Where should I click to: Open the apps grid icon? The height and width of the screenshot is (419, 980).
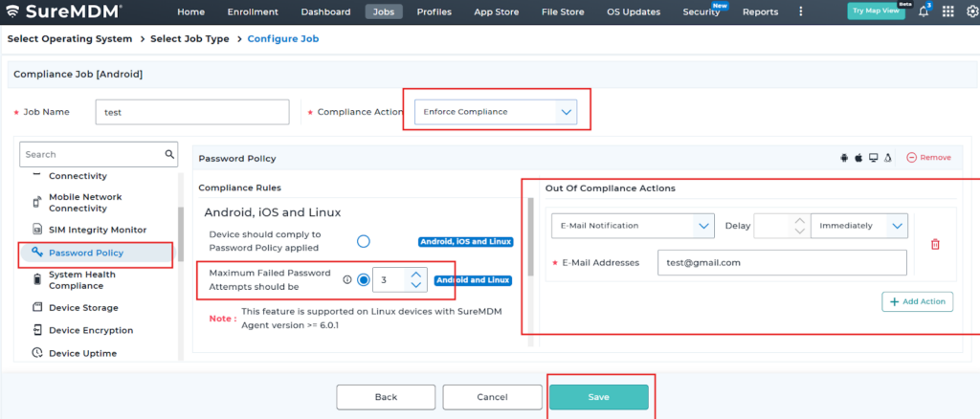pos(947,11)
